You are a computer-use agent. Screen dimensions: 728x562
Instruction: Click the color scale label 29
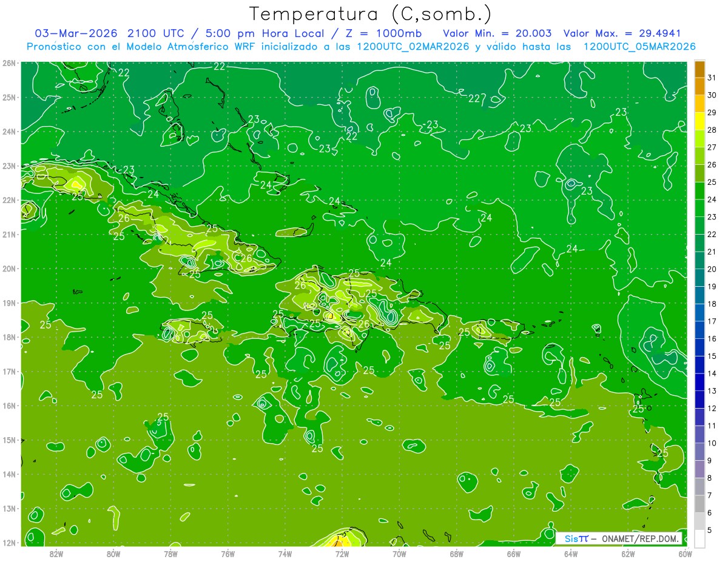coord(712,112)
